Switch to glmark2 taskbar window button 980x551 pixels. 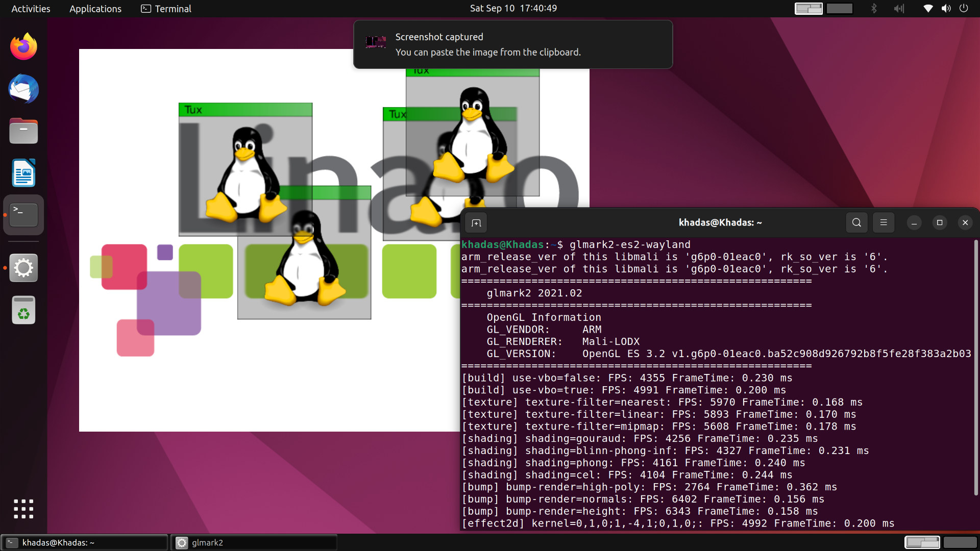tap(254, 542)
